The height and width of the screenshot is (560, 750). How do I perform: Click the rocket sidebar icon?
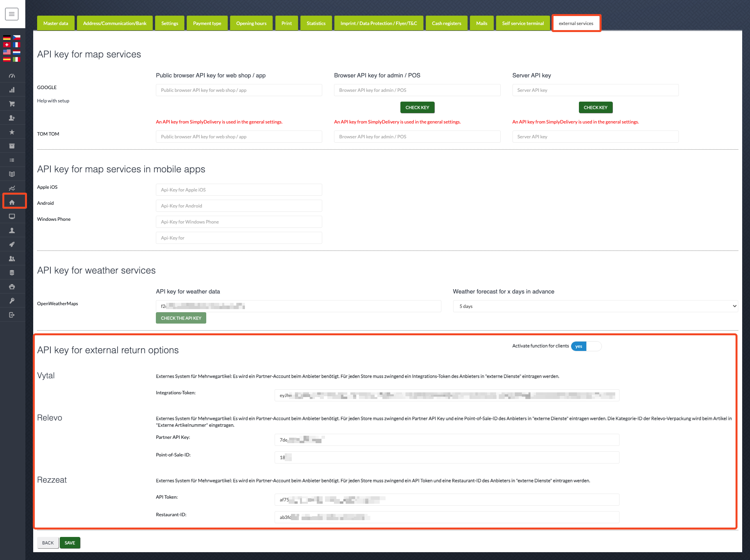12,245
